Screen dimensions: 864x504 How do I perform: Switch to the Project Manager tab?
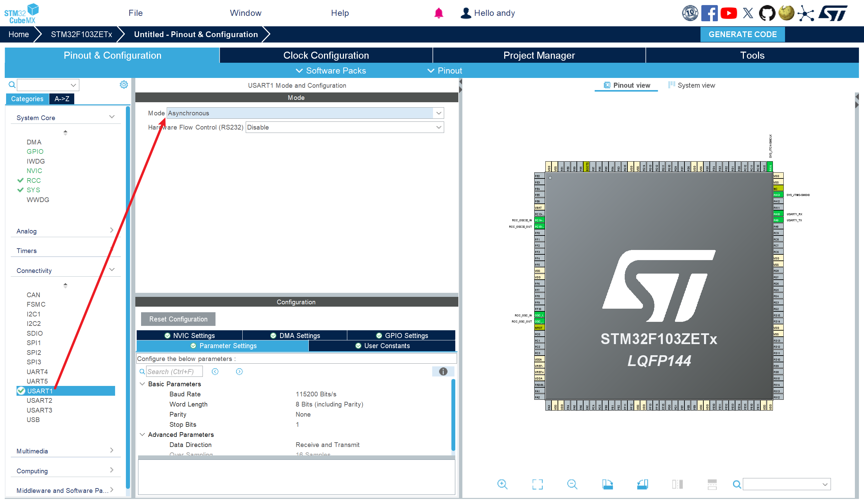539,55
